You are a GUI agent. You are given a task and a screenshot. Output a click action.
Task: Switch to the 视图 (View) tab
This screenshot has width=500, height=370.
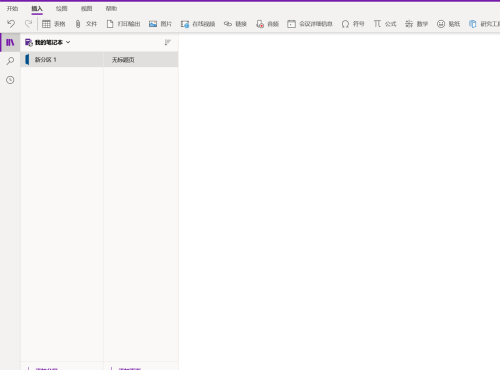click(x=87, y=9)
